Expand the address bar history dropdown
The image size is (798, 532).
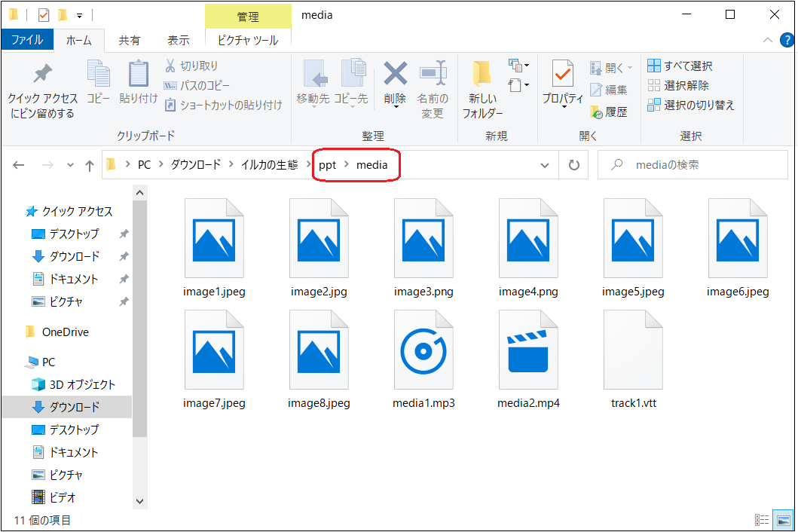coord(545,165)
